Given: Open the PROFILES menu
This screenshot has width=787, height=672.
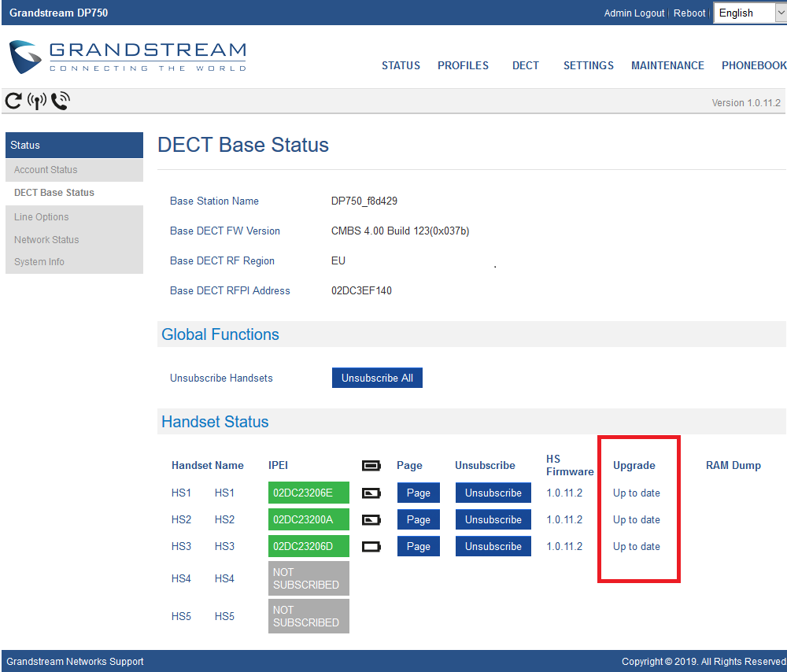Looking at the screenshot, I should pos(463,66).
